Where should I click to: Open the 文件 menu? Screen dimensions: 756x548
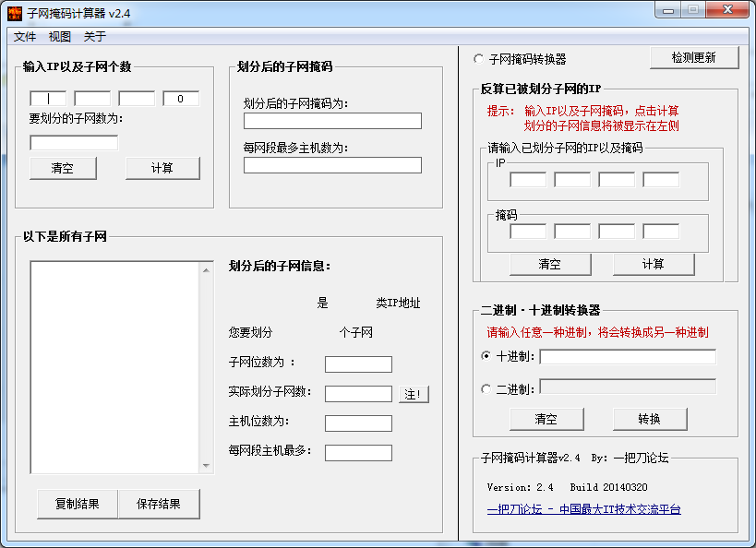(x=25, y=37)
